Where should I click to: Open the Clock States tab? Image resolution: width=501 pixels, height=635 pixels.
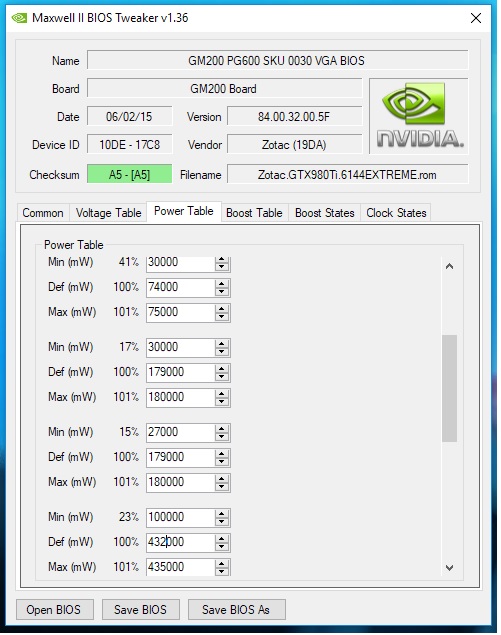(x=396, y=213)
